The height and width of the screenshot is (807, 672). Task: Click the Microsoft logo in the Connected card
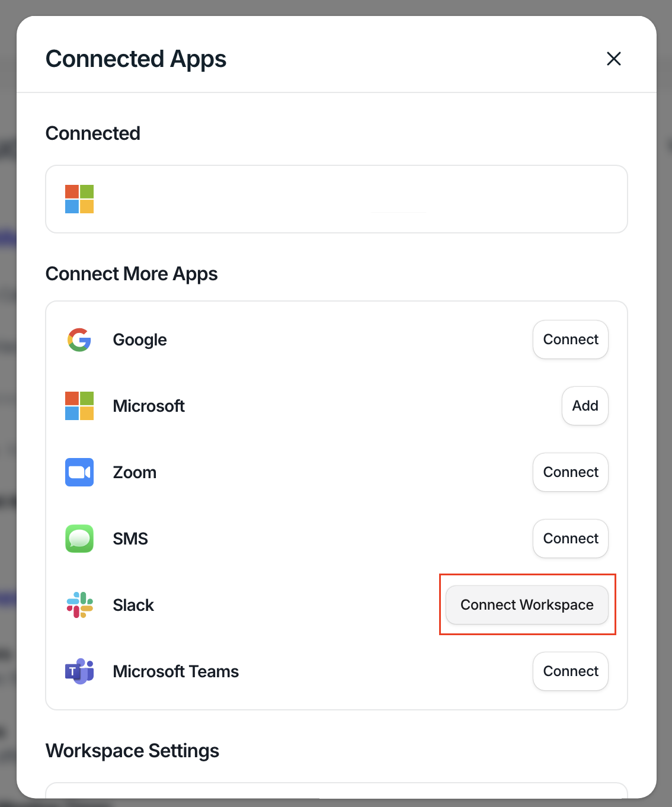pyautogui.click(x=79, y=199)
